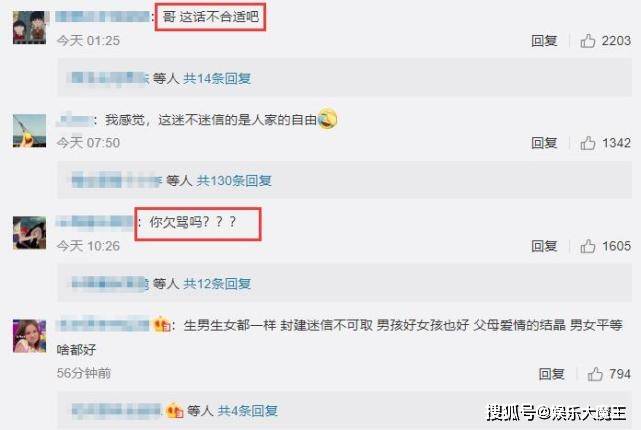The width and height of the screenshot is (641, 430).
Task: Expand the 共130条回复 thread
Action: click(234, 180)
